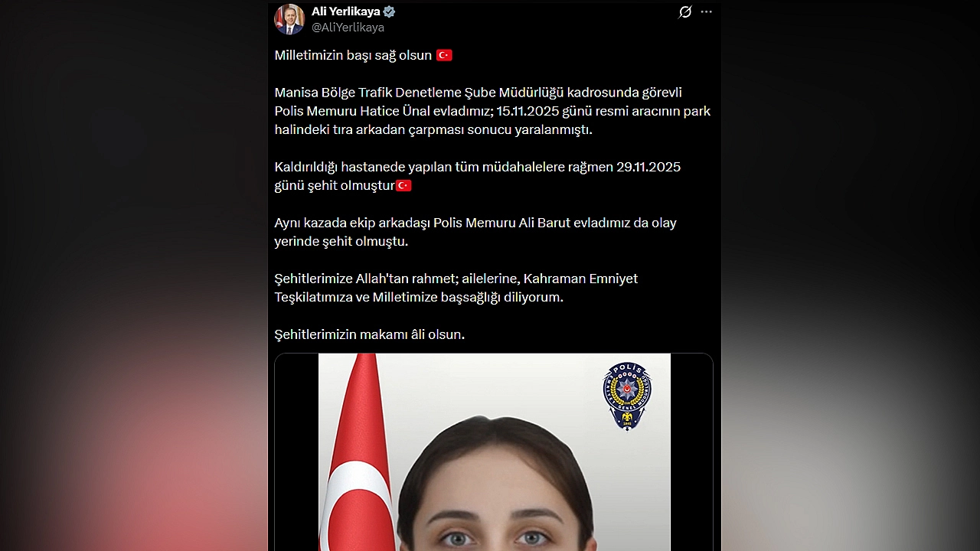Viewport: 980px width, 551px height.
Task: Open the @AliYerlikaya handle link
Action: (348, 28)
